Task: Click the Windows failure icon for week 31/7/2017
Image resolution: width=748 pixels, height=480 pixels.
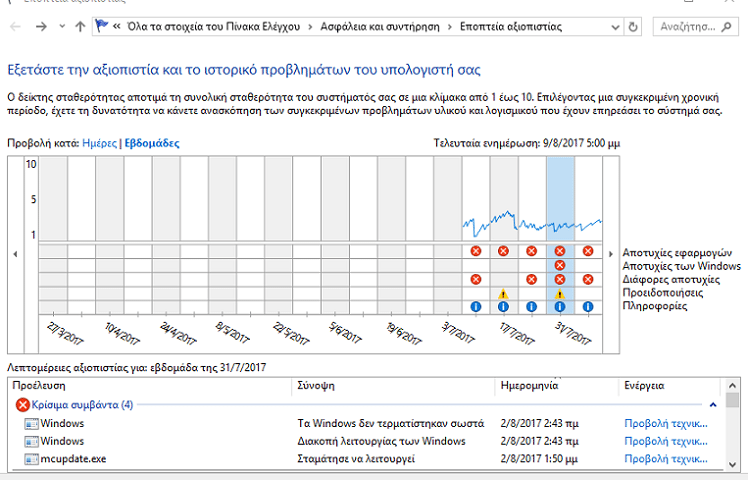Action: (560, 265)
